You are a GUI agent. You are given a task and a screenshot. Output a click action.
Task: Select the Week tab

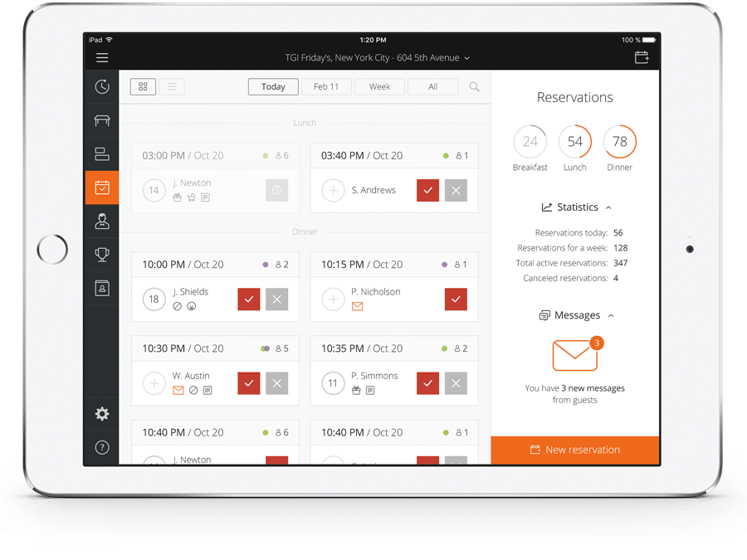pyautogui.click(x=379, y=86)
